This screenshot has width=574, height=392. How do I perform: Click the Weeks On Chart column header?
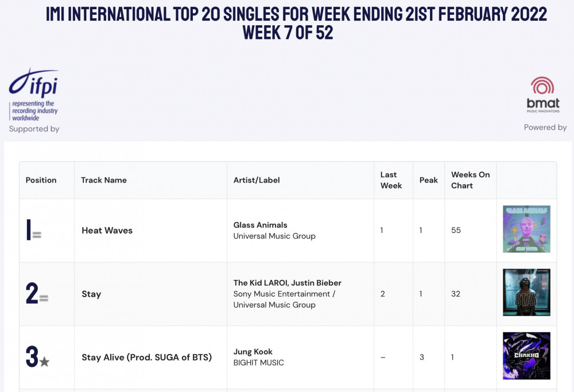(471, 180)
